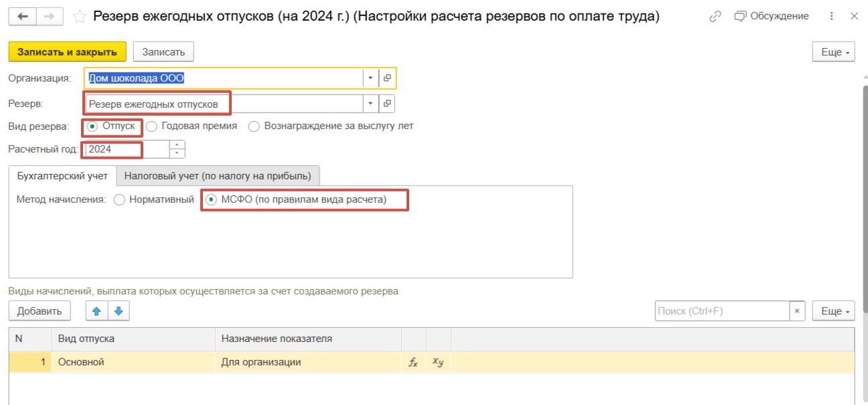
Task: Move row up with blue up arrow
Action: click(x=96, y=311)
